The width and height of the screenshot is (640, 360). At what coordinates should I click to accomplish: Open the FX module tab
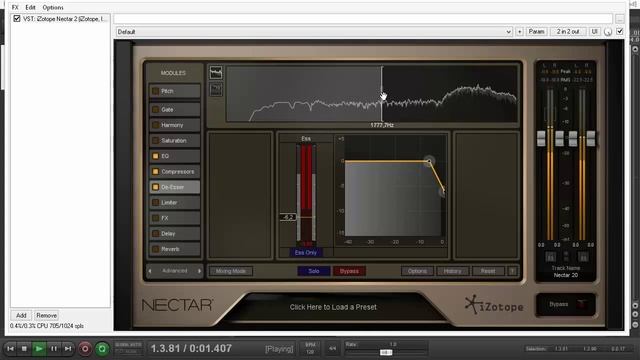[175, 218]
